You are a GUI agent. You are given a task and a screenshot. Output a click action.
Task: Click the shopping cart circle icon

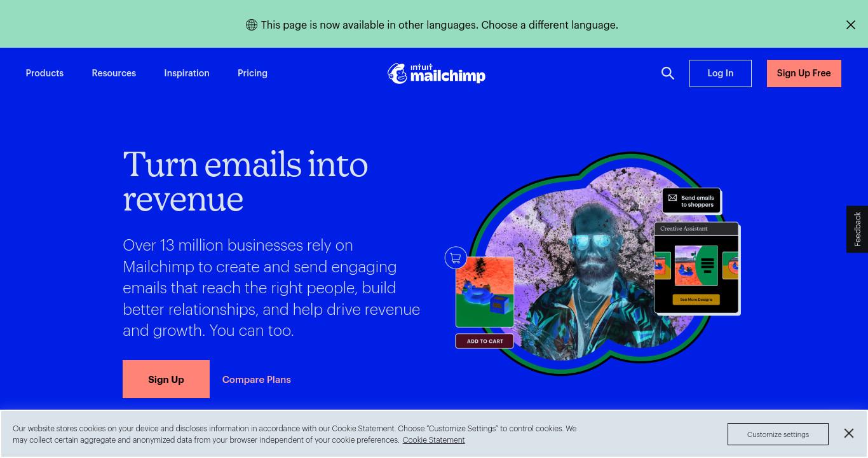[x=456, y=258]
